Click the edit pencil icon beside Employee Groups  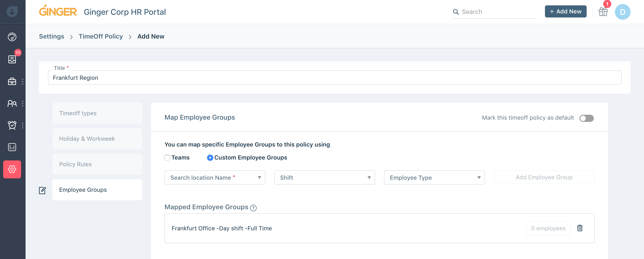coord(42,190)
